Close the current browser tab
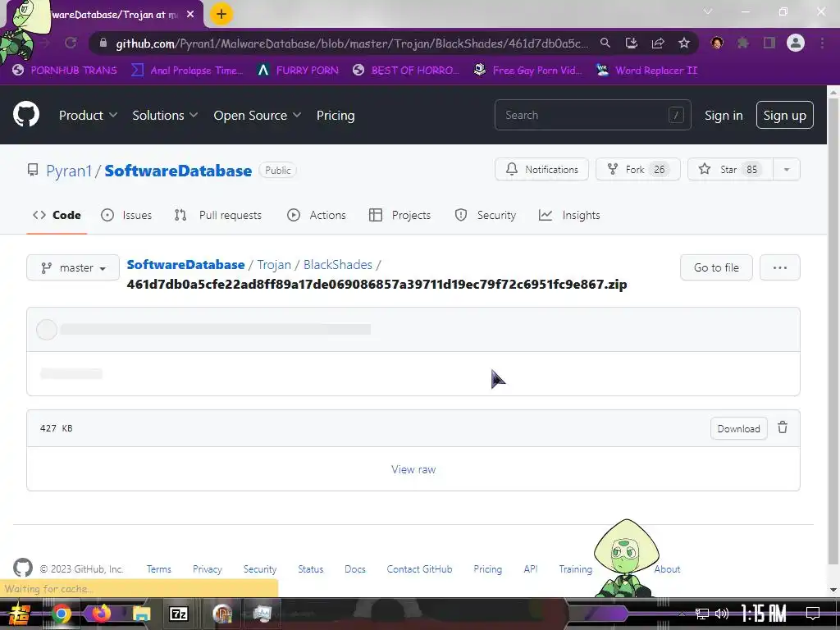Image resolution: width=840 pixels, height=630 pixels. (x=190, y=15)
